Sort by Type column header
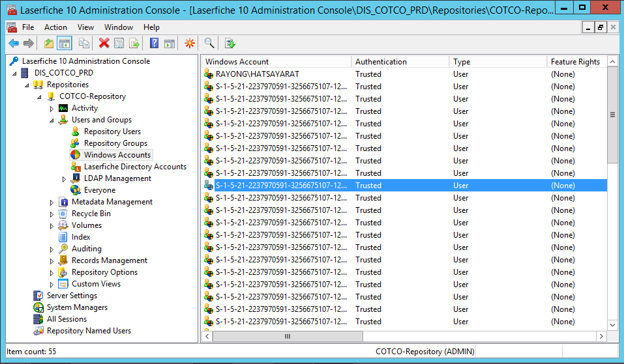This screenshot has height=364, width=624. click(498, 62)
